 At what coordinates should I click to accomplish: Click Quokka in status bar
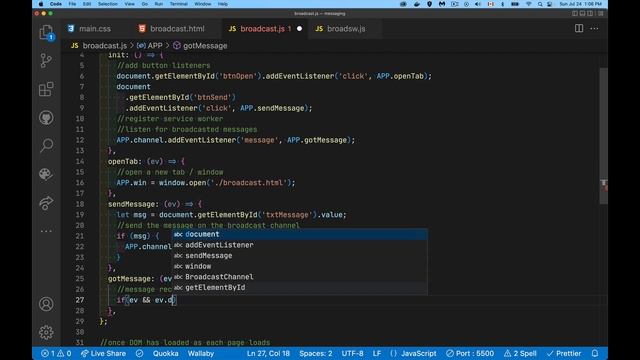(x=165, y=353)
